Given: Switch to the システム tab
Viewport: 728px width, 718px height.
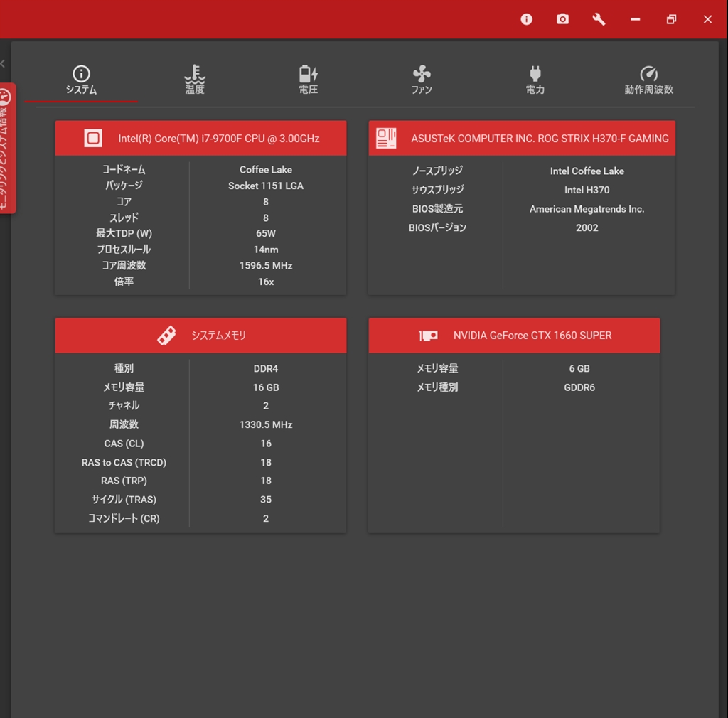Looking at the screenshot, I should pyautogui.click(x=81, y=81).
